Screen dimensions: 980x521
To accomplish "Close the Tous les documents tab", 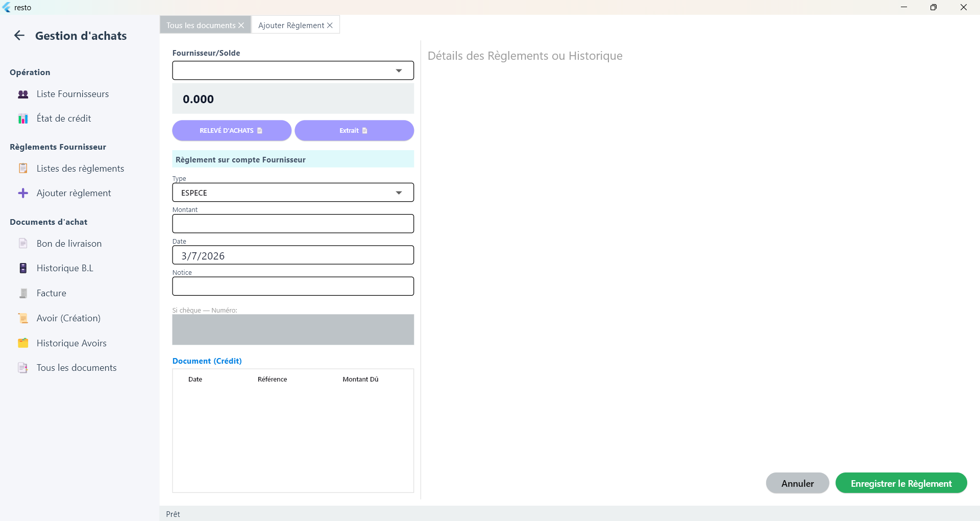I will point(241,26).
